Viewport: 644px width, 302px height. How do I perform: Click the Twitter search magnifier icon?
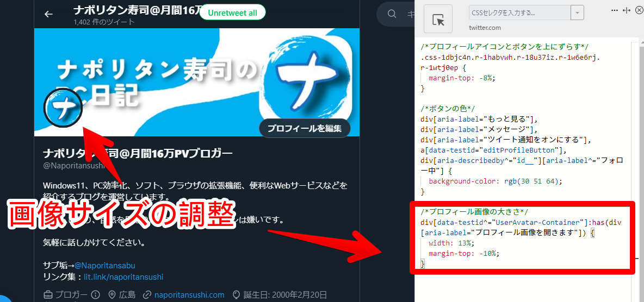click(392, 14)
